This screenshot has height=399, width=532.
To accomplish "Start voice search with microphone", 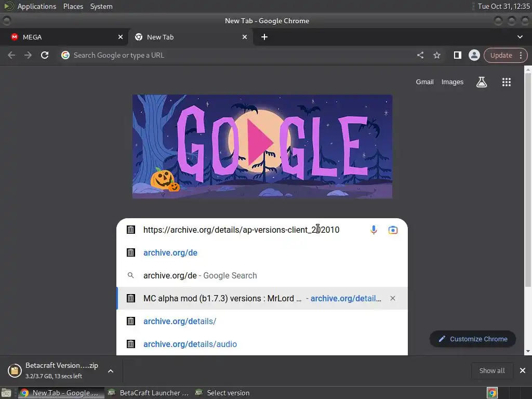I will [x=374, y=230].
